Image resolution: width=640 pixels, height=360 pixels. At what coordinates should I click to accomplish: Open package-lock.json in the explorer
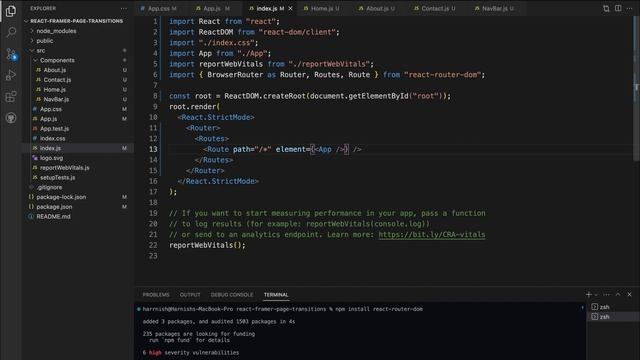(x=61, y=197)
